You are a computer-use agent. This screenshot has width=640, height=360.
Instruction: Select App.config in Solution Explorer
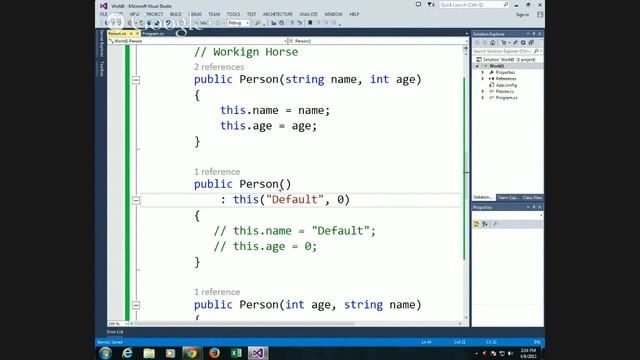click(x=506, y=85)
